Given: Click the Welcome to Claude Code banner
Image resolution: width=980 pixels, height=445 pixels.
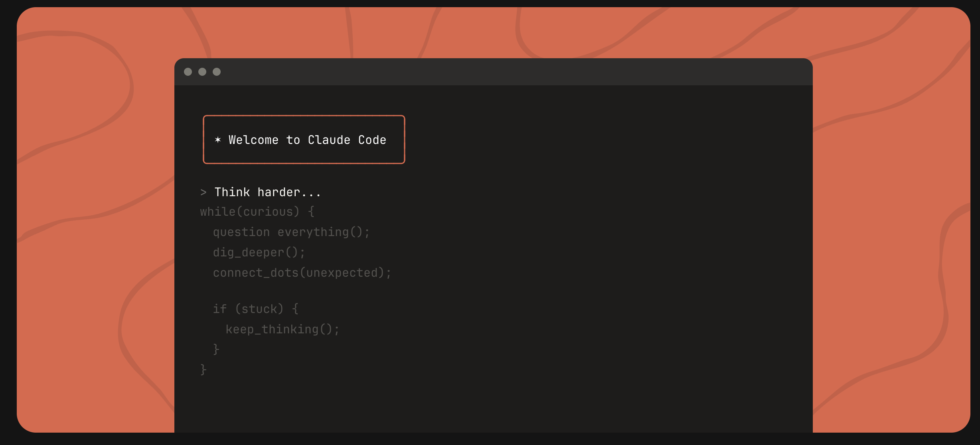Looking at the screenshot, I should coord(304,140).
